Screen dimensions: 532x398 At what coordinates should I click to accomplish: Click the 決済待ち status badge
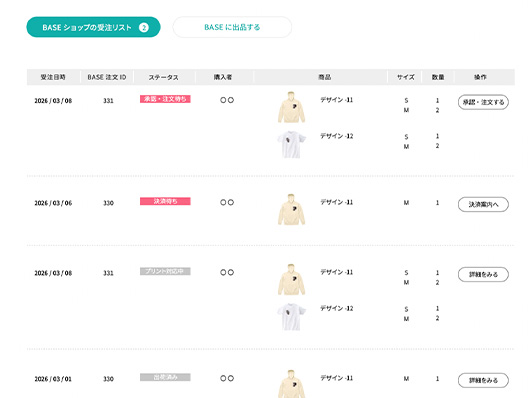[x=165, y=201]
